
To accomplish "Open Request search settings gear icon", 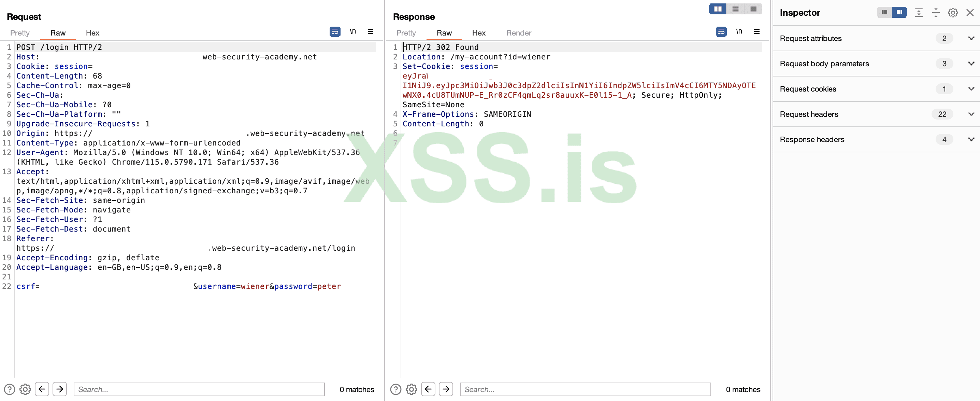I will tap(25, 389).
